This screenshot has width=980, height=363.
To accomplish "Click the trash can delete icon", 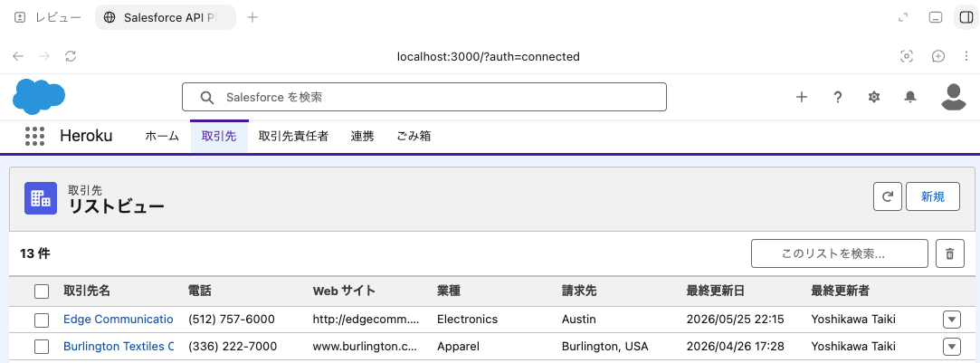I will click(950, 253).
